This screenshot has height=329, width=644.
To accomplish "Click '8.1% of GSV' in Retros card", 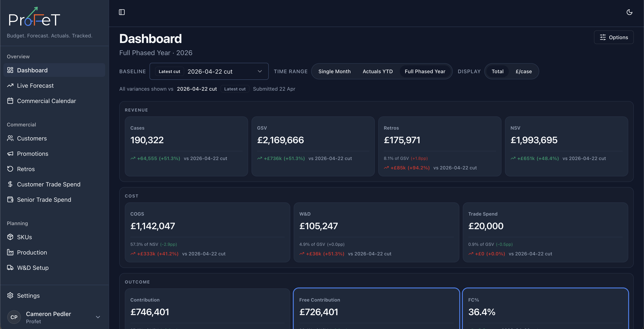I will tap(396, 158).
